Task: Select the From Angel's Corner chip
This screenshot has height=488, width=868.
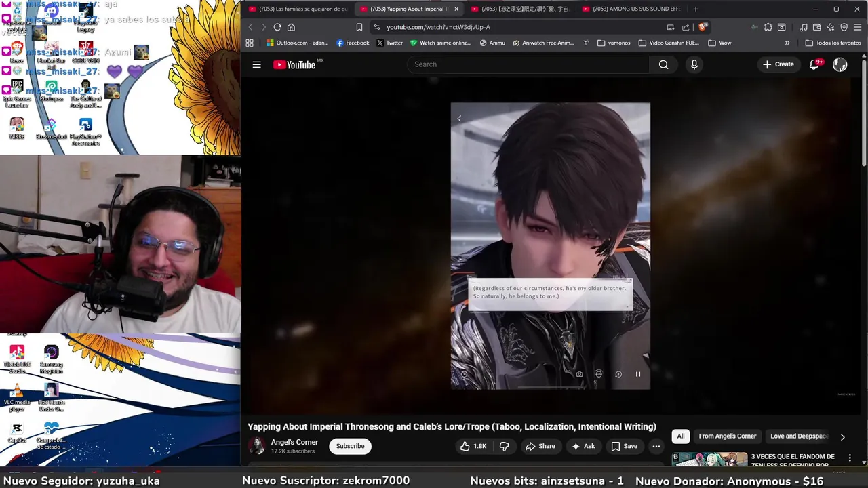Action: [x=727, y=436]
